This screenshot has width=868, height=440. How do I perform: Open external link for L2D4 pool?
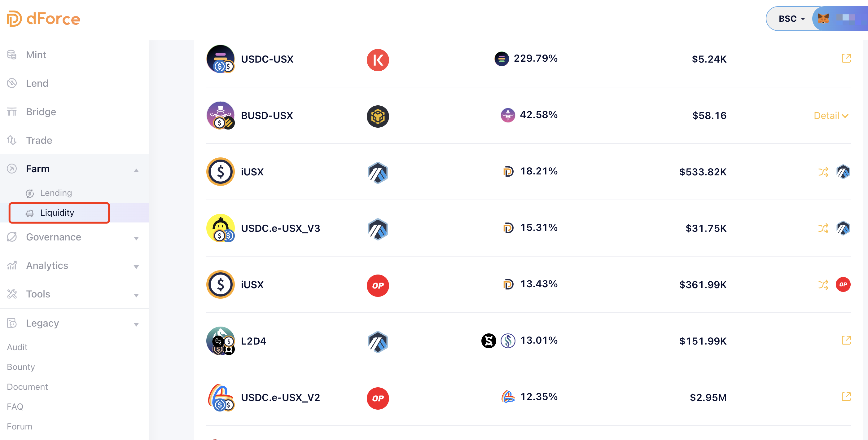846,340
